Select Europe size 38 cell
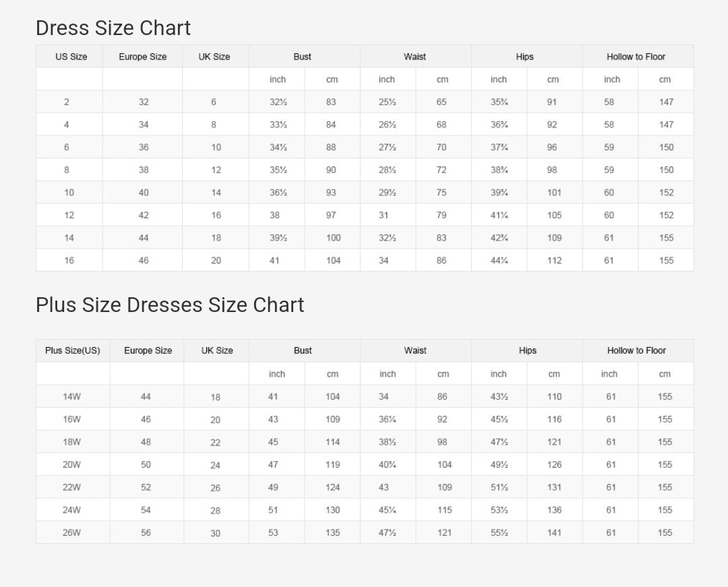The width and height of the screenshot is (728, 587). click(x=144, y=170)
